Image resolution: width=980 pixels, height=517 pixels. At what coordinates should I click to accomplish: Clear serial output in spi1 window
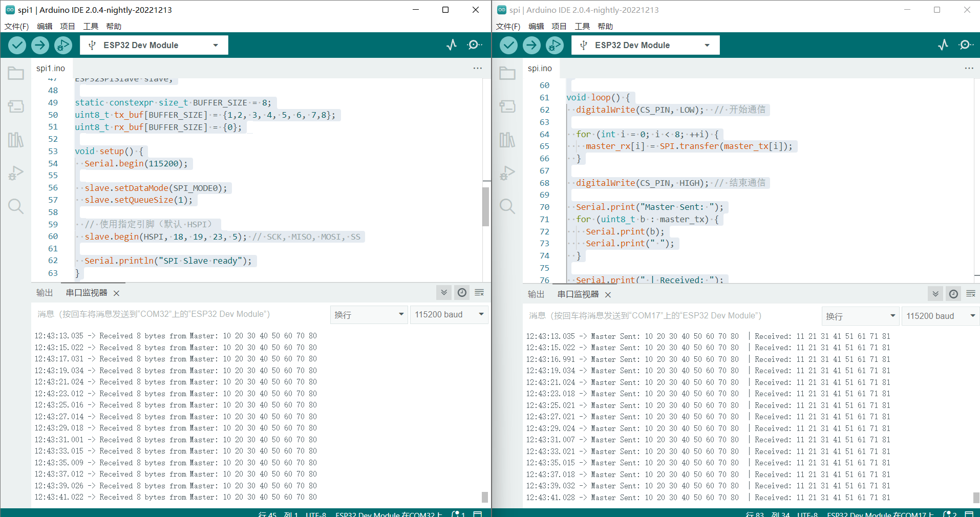point(479,292)
